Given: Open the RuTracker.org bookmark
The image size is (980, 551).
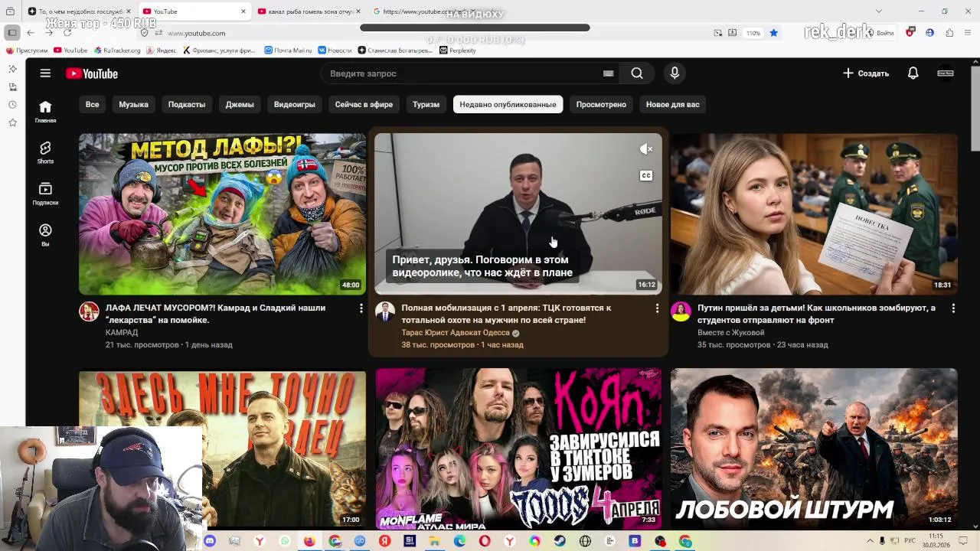Looking at the screenshot, I should (x=117, y=51).
